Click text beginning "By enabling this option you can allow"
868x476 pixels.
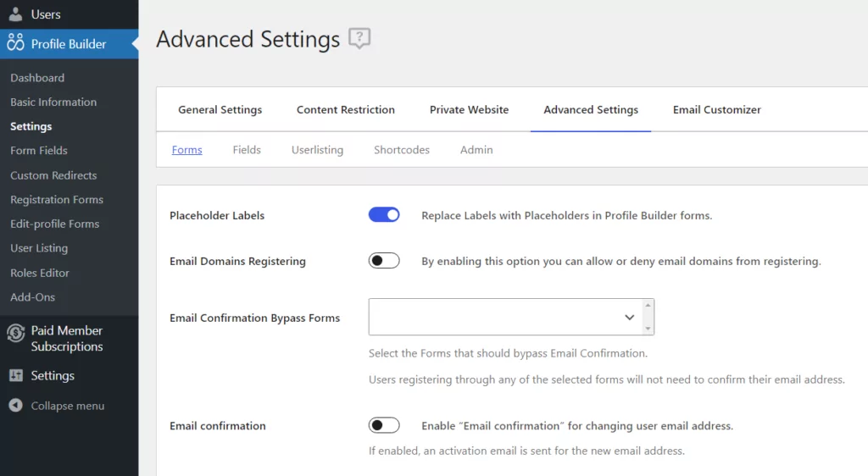click(621, 261)
